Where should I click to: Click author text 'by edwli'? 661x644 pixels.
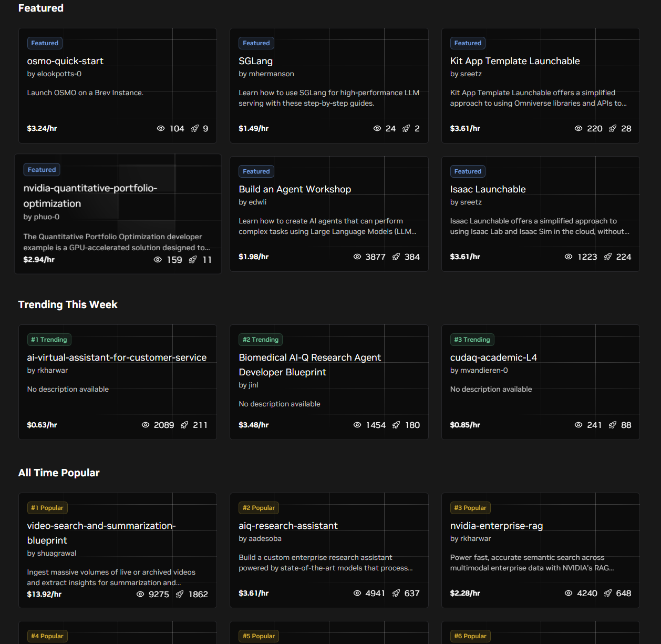[252, 202]
